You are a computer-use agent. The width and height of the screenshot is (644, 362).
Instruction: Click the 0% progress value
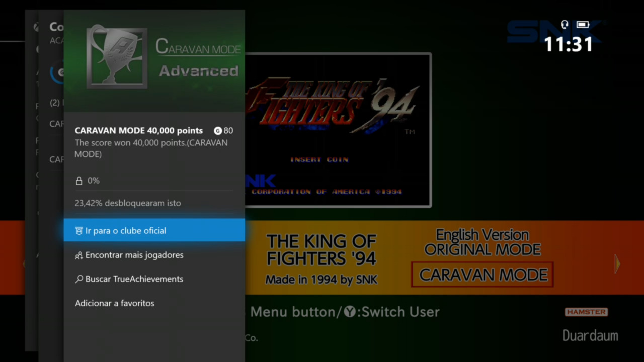click(x=94, y=180)
